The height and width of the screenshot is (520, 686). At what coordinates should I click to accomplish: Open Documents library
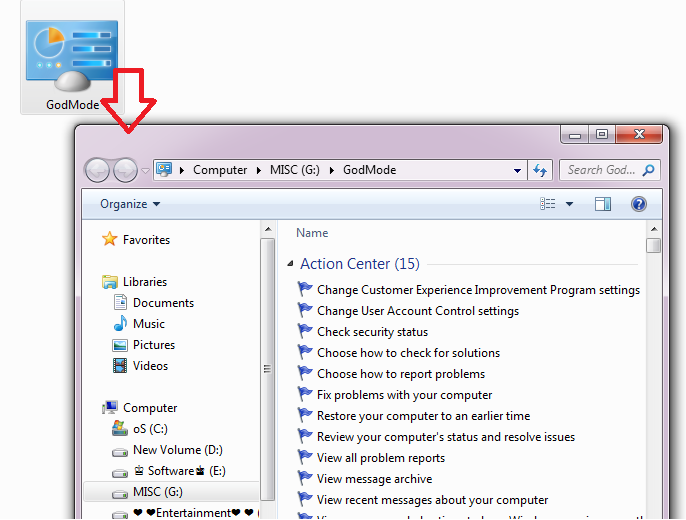click(163, 303)
